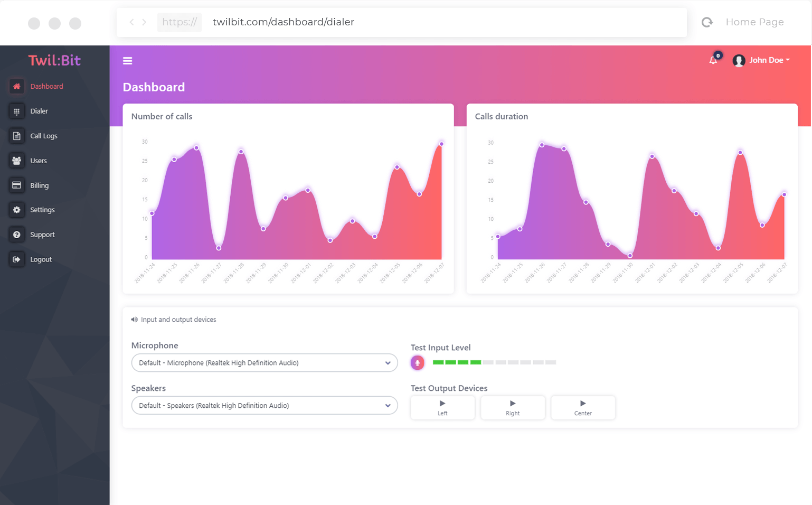The width and height of the screenshot is (812, 505).
Task: Click the browser reload button
Action: tap(707, 22)
